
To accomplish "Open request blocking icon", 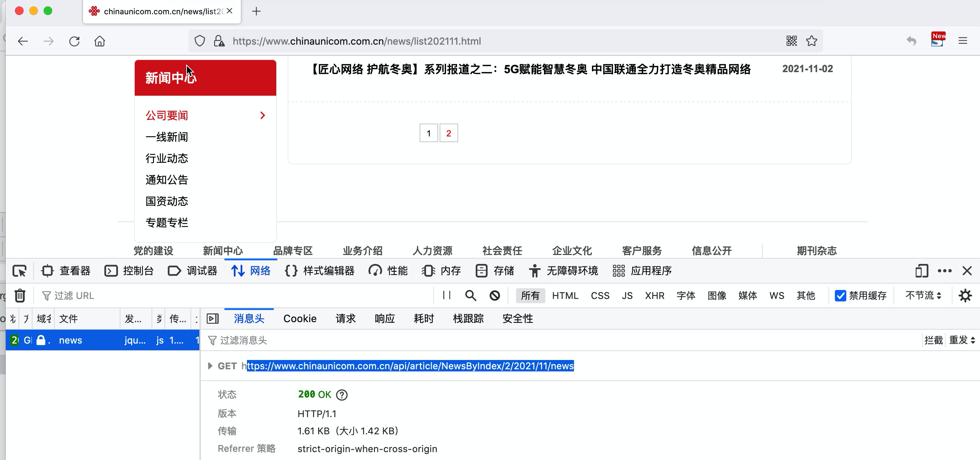I will tap(495, 295).
